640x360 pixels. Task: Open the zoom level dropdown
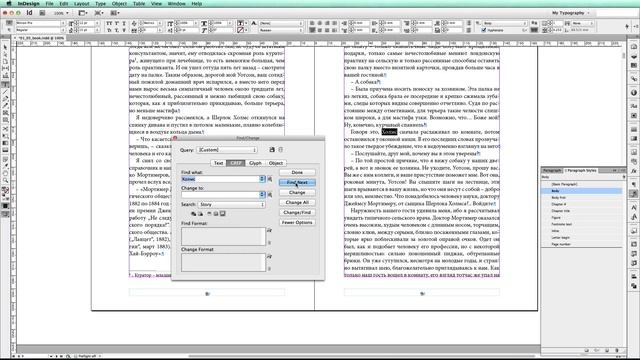point(61,13)
